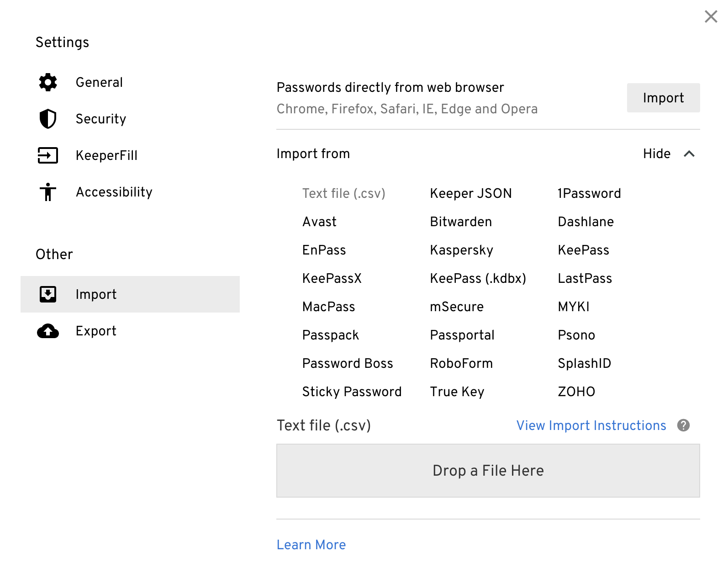
Task: Choose ZOHO import source
Action: tap(576, 392)
